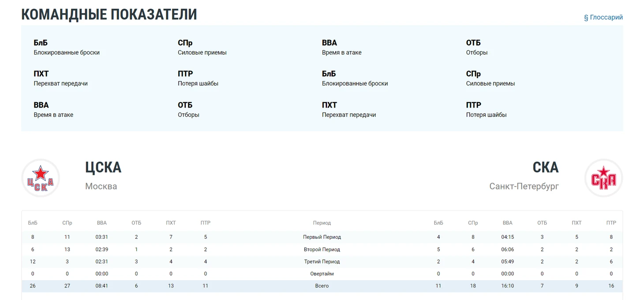Click the leftmost БлБ table column header

pyautogui.click(x=33, y=223)
